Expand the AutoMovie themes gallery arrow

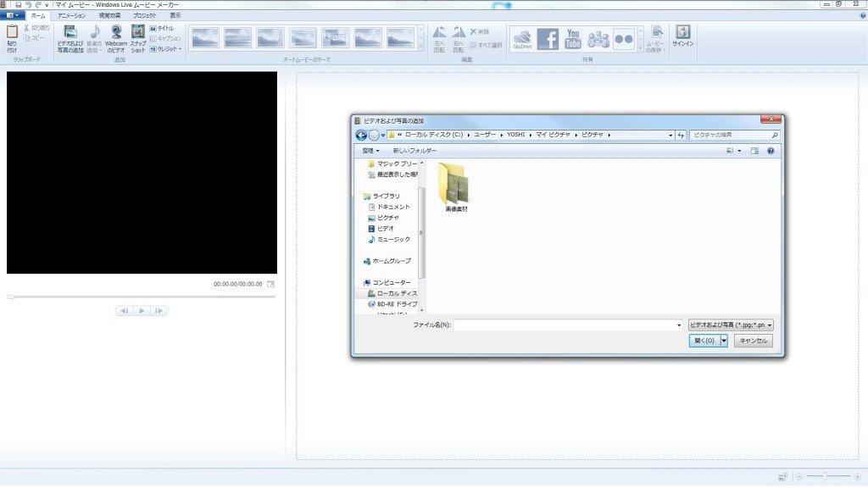click(x=420, y=48)
